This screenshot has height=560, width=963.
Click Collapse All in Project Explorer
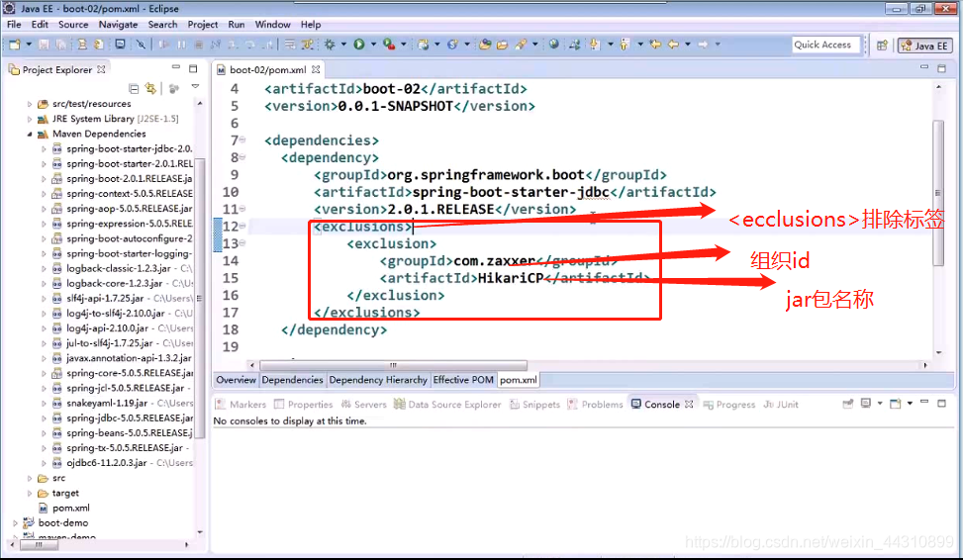[x=134, y=88]
